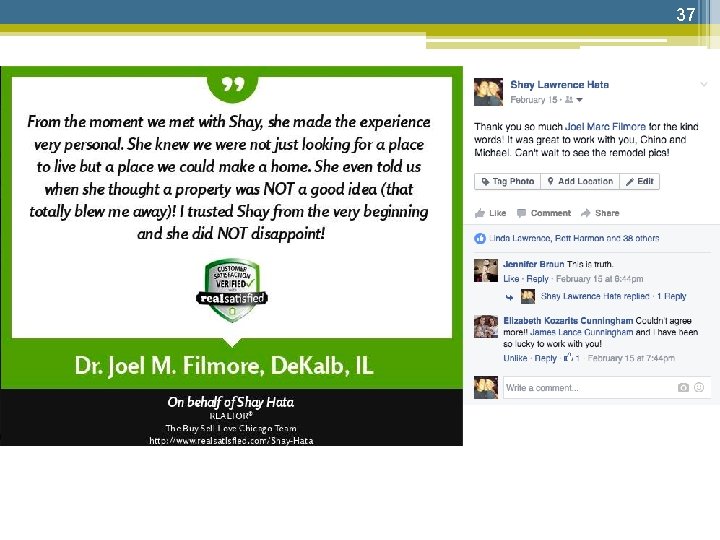
Task: Open Jennifer Braun's avatar
Action: pyautogui.click(x=486, y=270)
